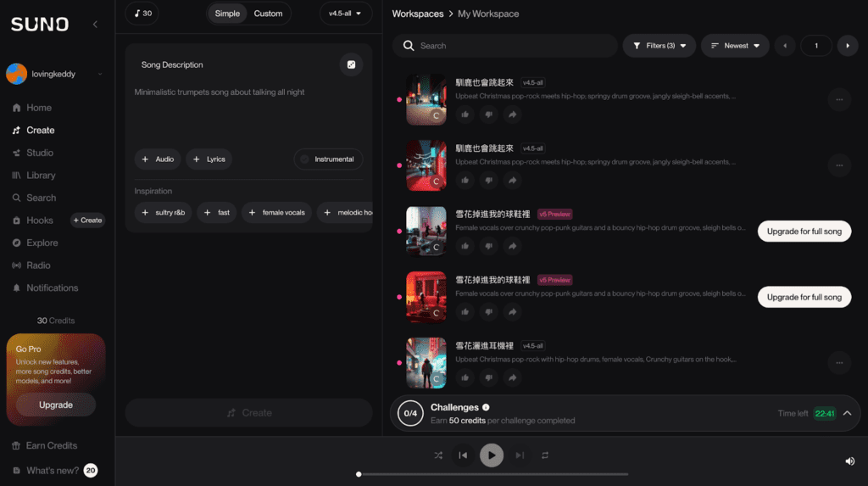The width and height of the screenshot is (868, 486).
Task: Go to Explore in the sidebar
Action: click(42, 243)
